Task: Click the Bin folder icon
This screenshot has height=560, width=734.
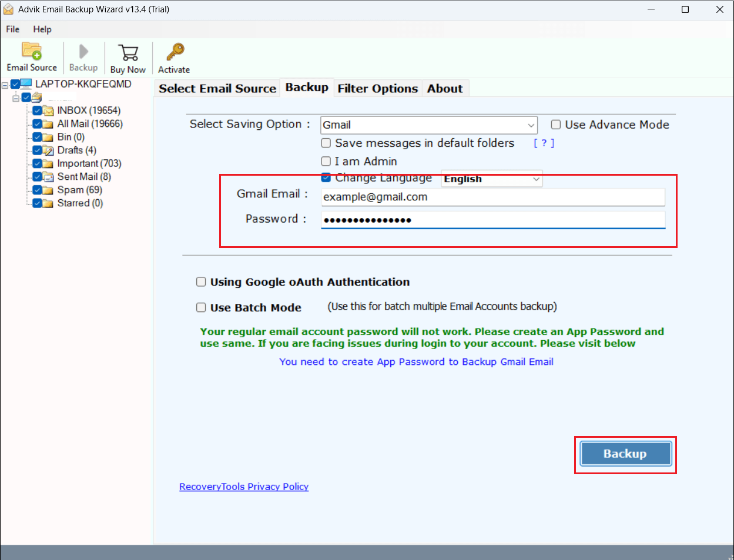Action: click(48, 137)
